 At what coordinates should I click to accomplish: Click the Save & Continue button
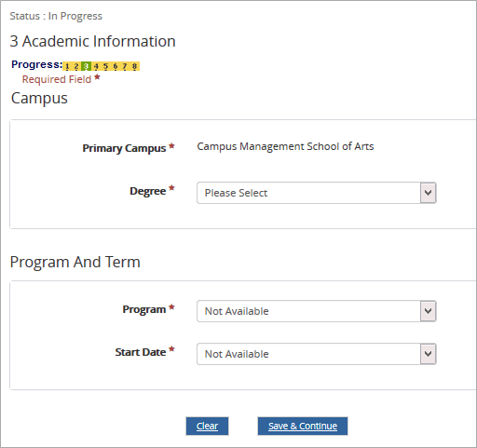[303, 426]
